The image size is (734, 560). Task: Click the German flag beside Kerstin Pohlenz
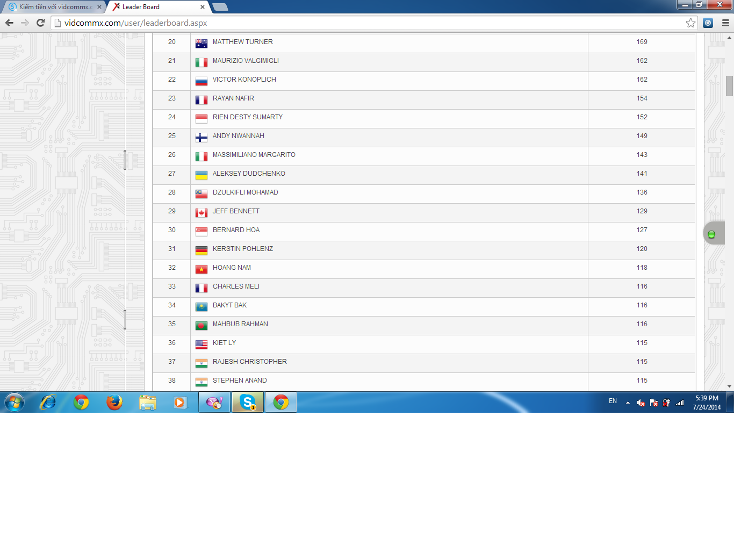[x=202, y=250]
